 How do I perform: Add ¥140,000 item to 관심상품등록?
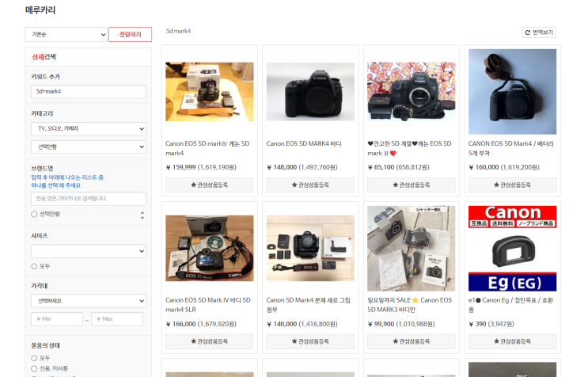[310, 341]
